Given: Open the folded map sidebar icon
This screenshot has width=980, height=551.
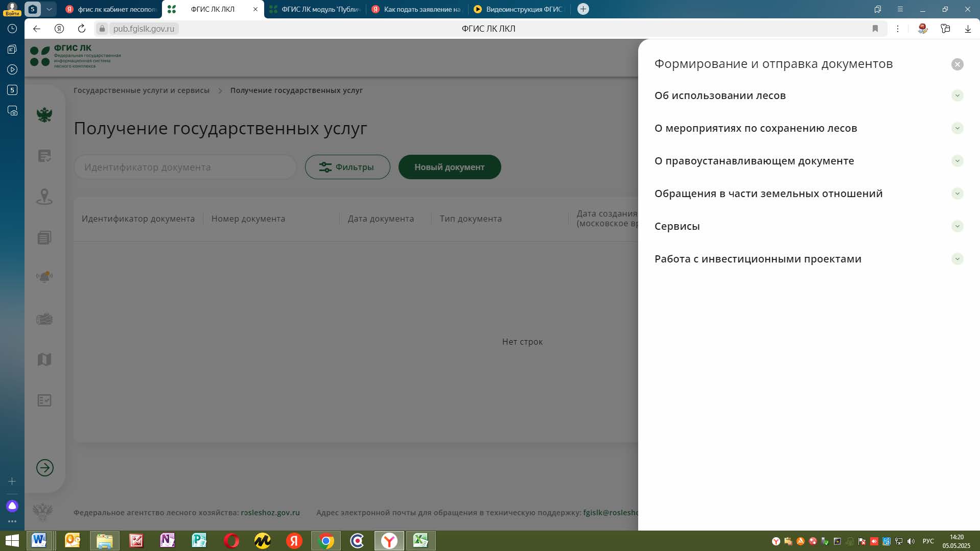Looking at the screenshot, I should tap(44, 360).
